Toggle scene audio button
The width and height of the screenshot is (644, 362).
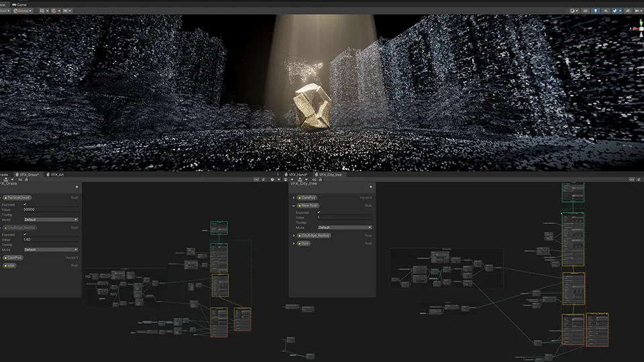(606, 11)
